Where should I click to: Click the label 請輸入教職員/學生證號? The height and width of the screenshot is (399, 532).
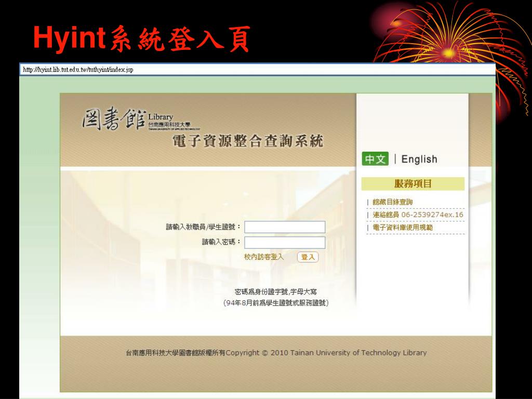(x=203, y=227)
